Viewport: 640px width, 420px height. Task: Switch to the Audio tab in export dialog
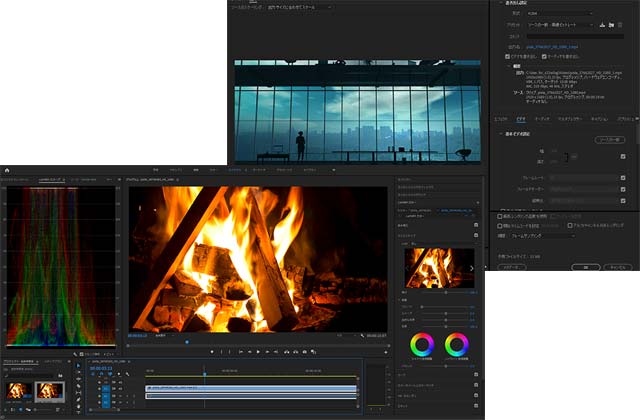[542, 119]
